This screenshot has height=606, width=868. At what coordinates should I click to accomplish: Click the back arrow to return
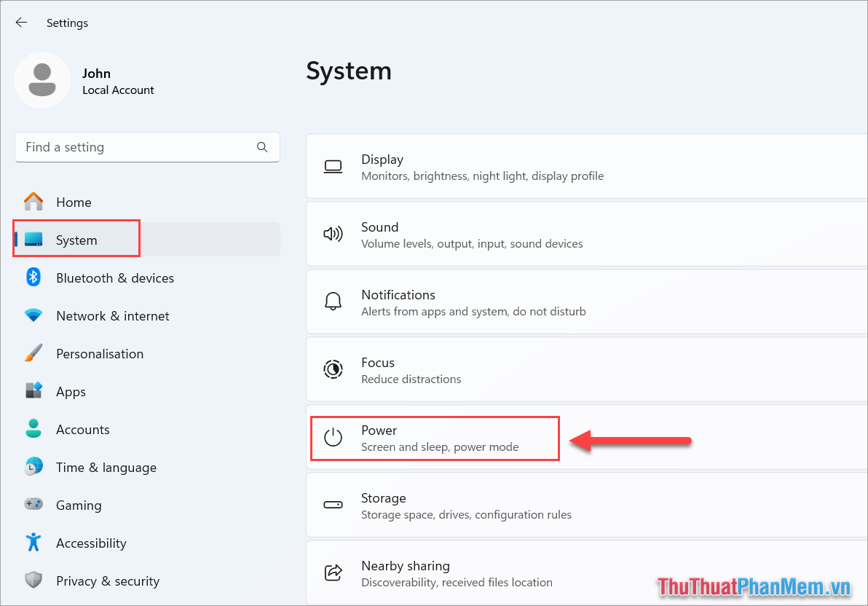click(x=21, y=22)
